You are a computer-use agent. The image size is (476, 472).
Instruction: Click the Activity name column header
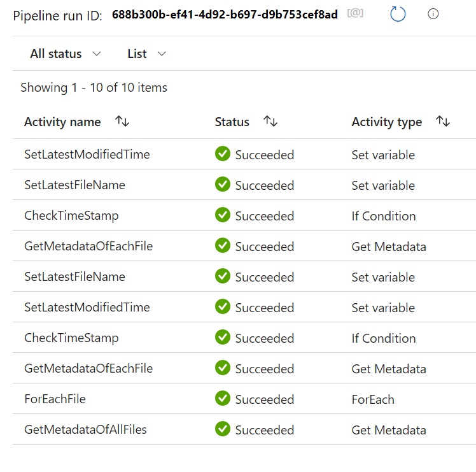(x=62, y=122)
